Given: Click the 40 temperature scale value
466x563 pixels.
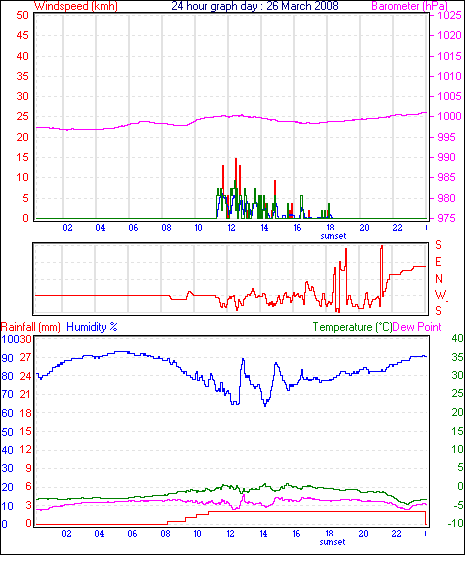Looking at the screenshot, I should click(x=457, y=338).
